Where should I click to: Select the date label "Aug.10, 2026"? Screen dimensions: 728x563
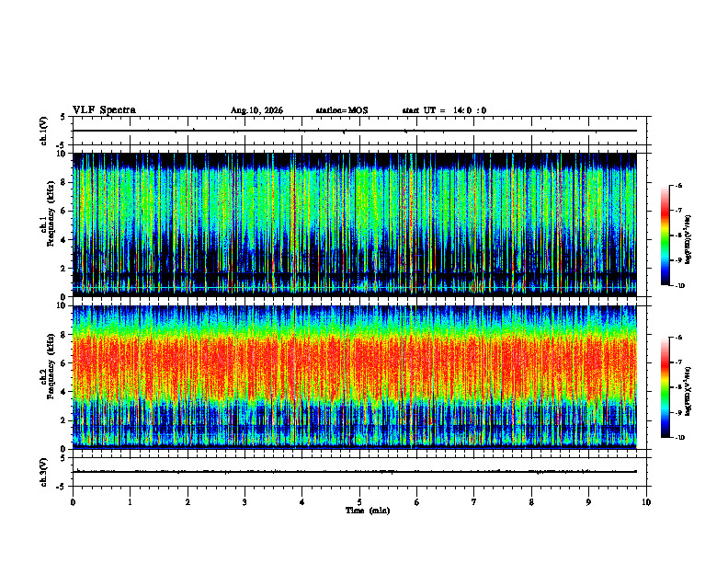(x=256, y=110)
